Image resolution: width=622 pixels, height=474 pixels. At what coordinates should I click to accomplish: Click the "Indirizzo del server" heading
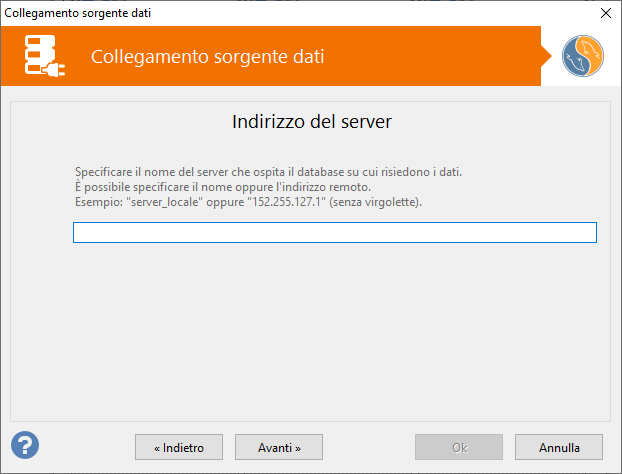311,123
